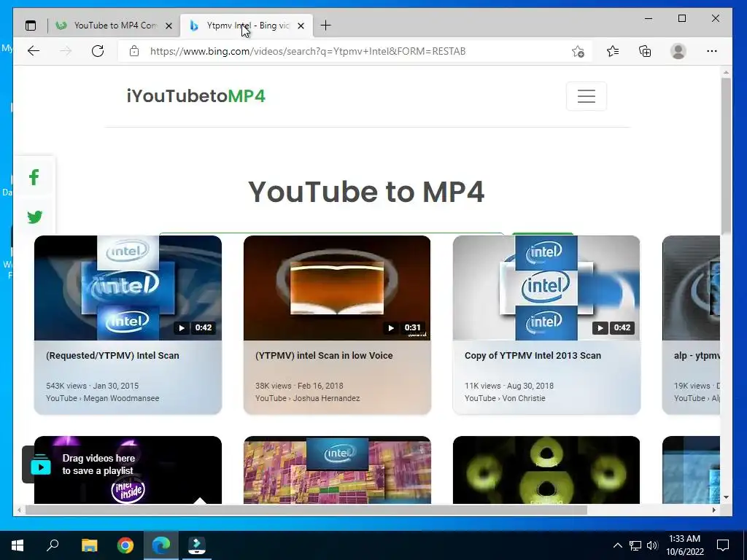Image resolution: width=747 pixels, height=560 pixels.
Task: Open the browser profile avatar
Action: (x=678, y=51)
